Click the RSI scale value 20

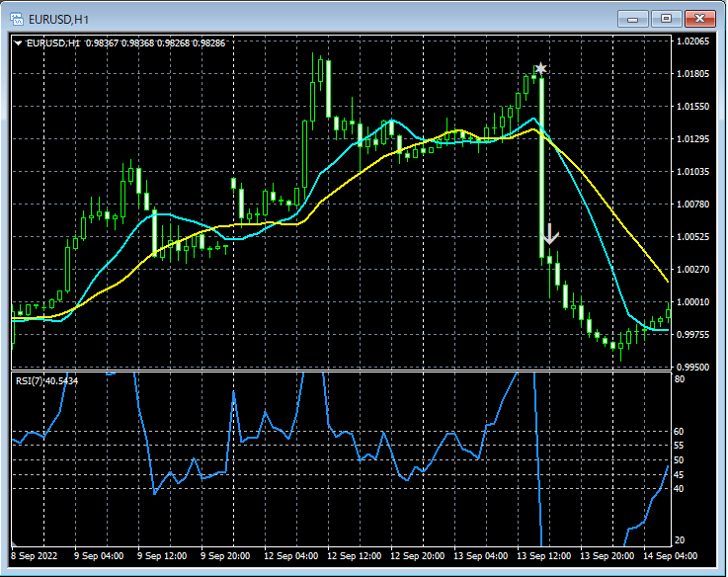pyautogui.click(x=680, y=540)
